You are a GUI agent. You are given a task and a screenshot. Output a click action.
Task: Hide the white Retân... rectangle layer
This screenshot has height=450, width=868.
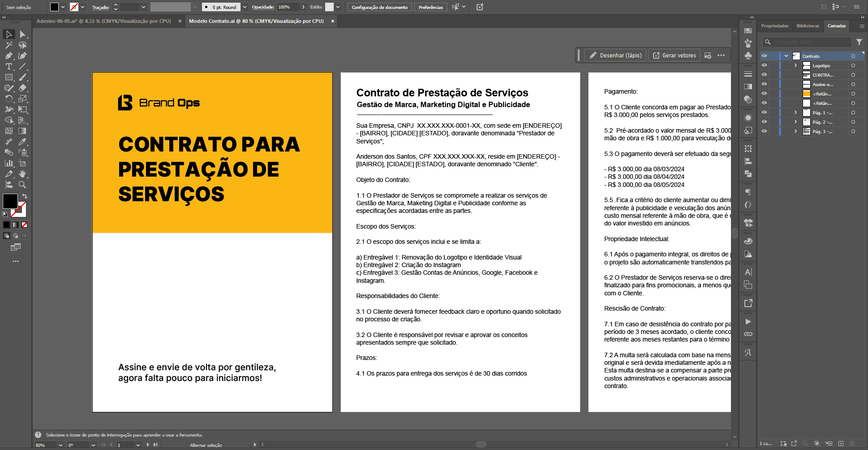pos(765,103)
